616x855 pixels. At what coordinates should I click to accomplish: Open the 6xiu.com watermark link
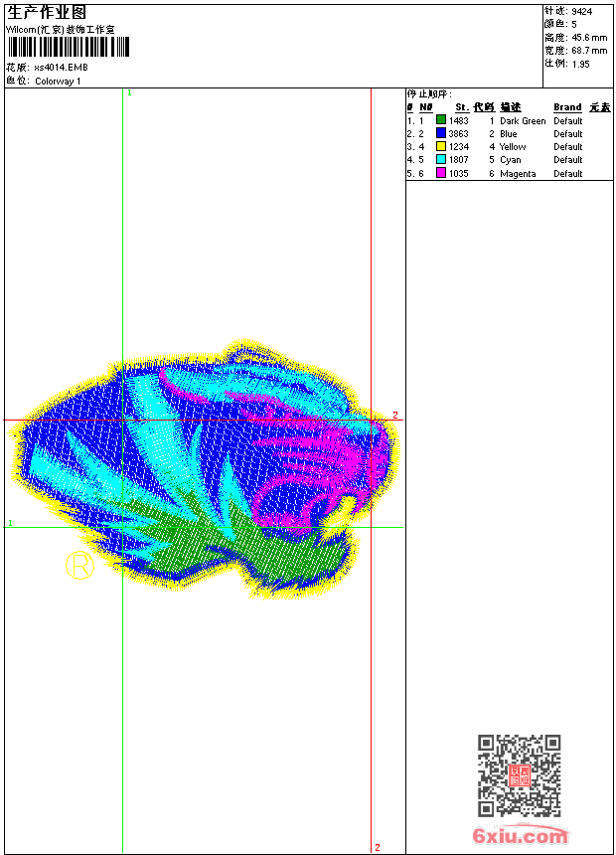pyautogui.click(x=520, y=836)
